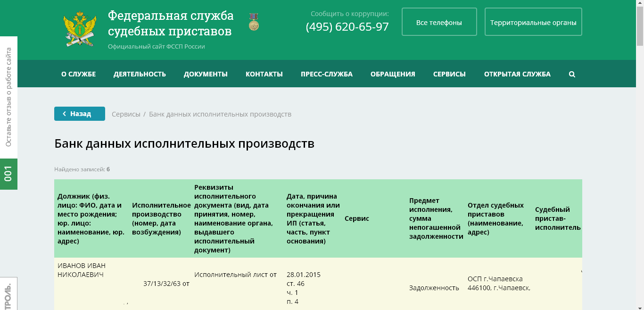Screen dimensions: 644x310
Task: Open the 'ДЕЯТЕЛЬНОСТЬ' menu
Action: tap(140, 74)
